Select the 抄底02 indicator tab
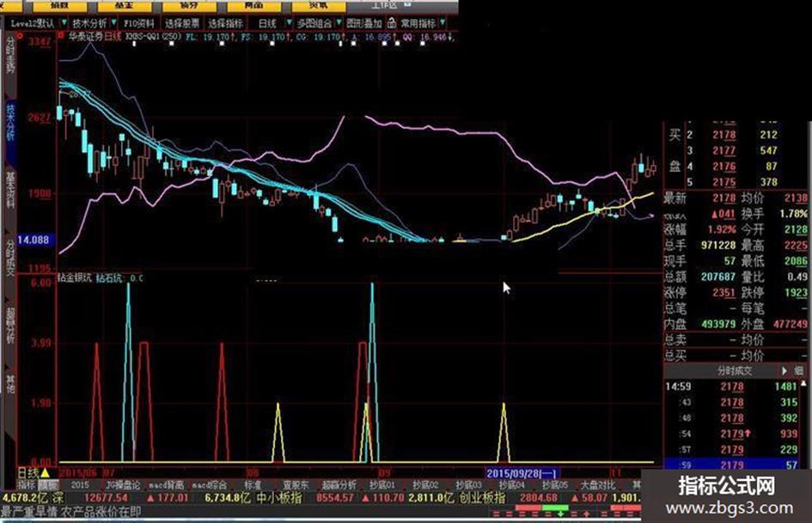Screen dimensions: 812x523 coord(425,485)
